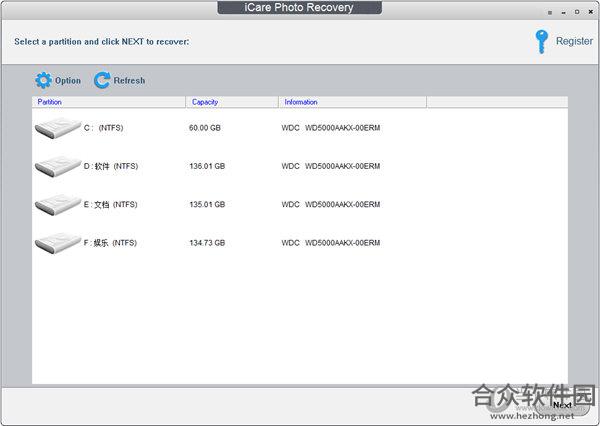The width and height of the screenshot is (600, 426).
Task: Click the E: 文档 (NTFS) partition name
Action: point(110,204)
